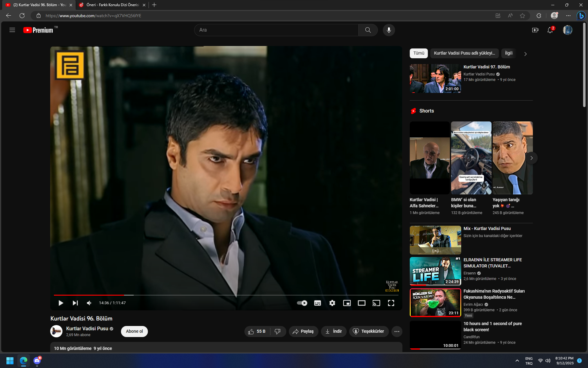The width and height of the screenshot is (588, 368).
Task: Switch to Öneri - Farklı Konulu Dizi tab
Action: [112, 5]
